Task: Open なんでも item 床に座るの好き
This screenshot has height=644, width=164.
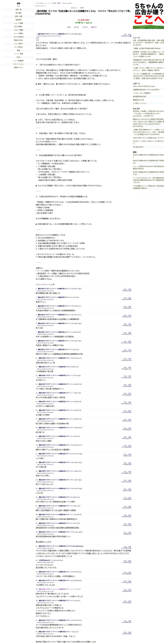Action: [x=138, y=147]
